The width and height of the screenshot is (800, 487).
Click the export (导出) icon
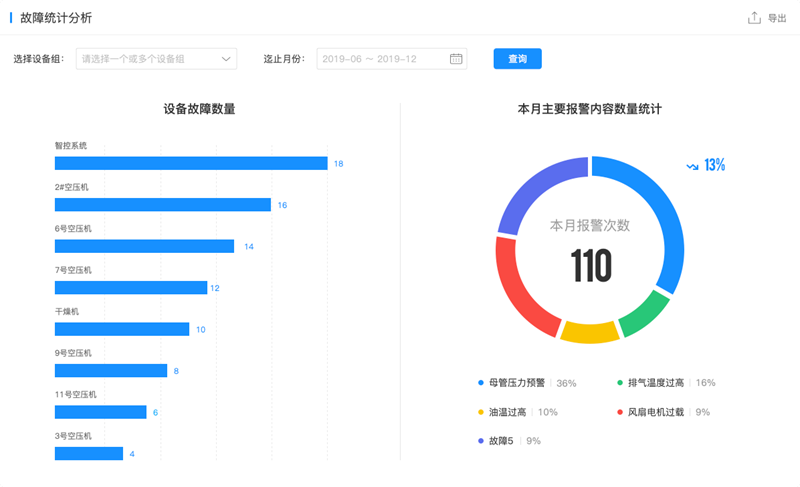(754, 18)
